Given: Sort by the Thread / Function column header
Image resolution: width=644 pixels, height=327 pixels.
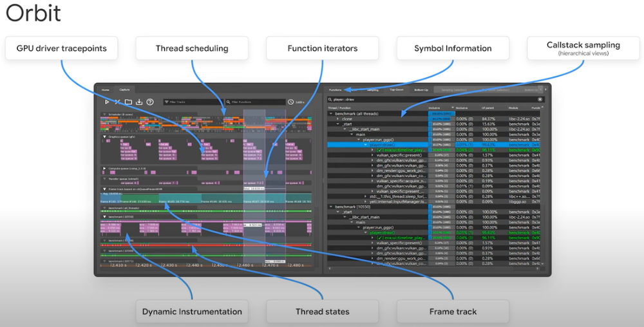Looking at the screenshot, I should [x=339, y=108].
